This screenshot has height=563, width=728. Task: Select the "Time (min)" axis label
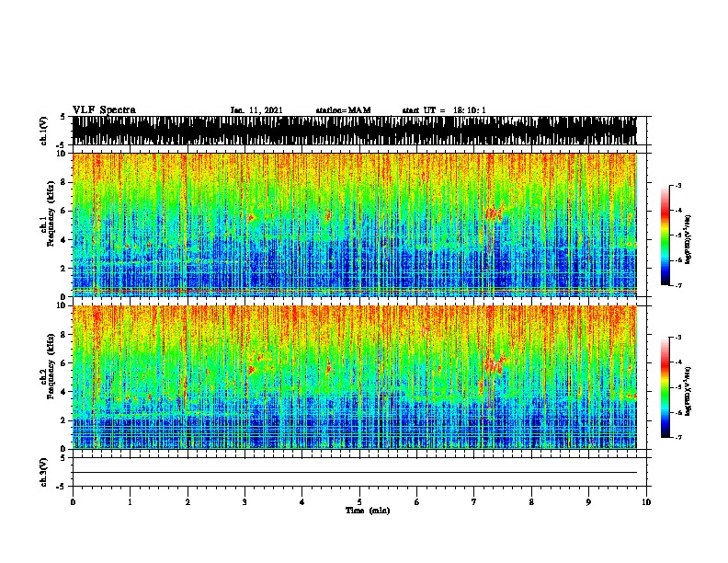pyautogui.click(x=368, y=511)
